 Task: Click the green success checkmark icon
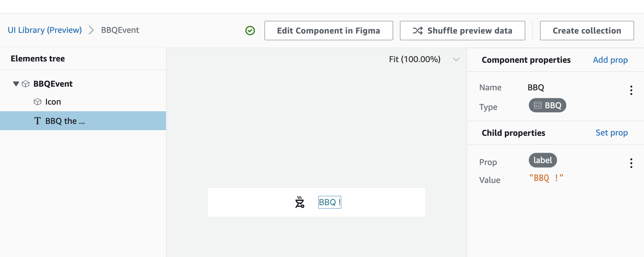[250, 30]
